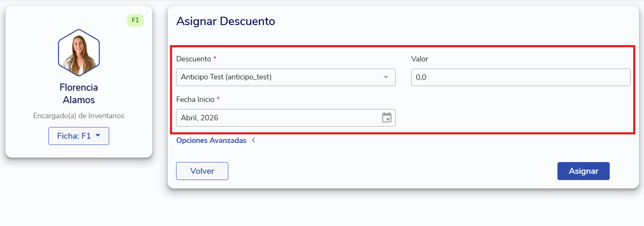Focus the Valor input field showing 0,0
The image size is (644, 226).
click(521, 77)
